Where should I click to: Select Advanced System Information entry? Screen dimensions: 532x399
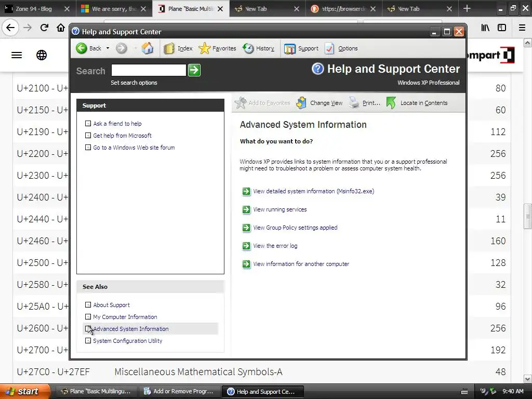[x=131, y=329]
